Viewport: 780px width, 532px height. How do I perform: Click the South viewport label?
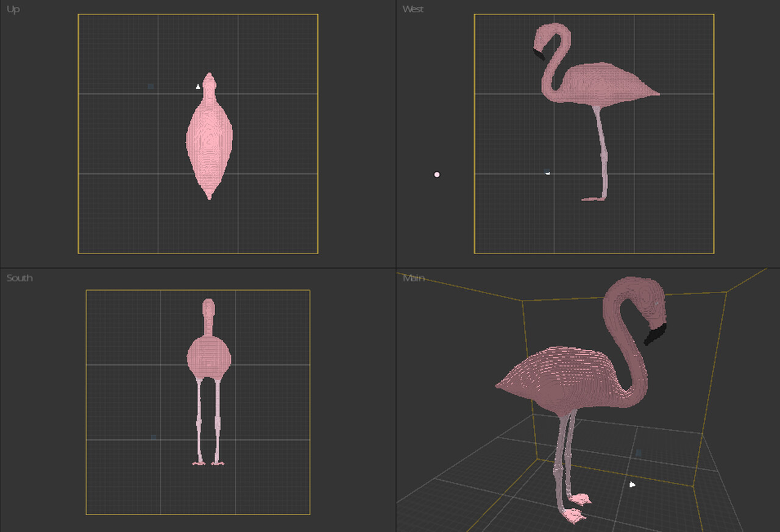[19, 278]
